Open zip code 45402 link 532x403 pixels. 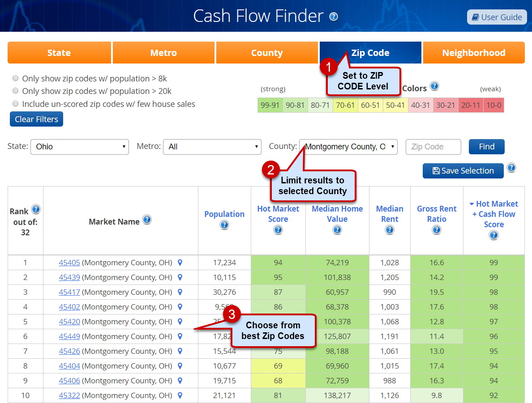coord(69,307)
